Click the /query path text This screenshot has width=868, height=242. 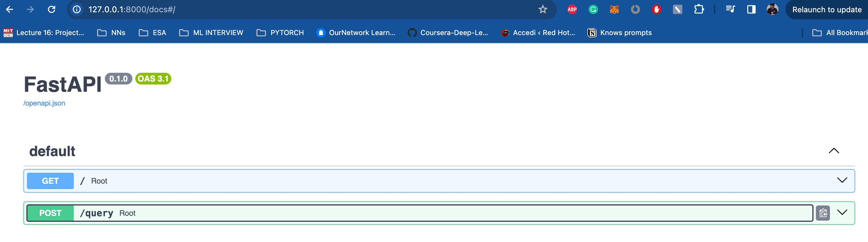(x=97, y=213)
